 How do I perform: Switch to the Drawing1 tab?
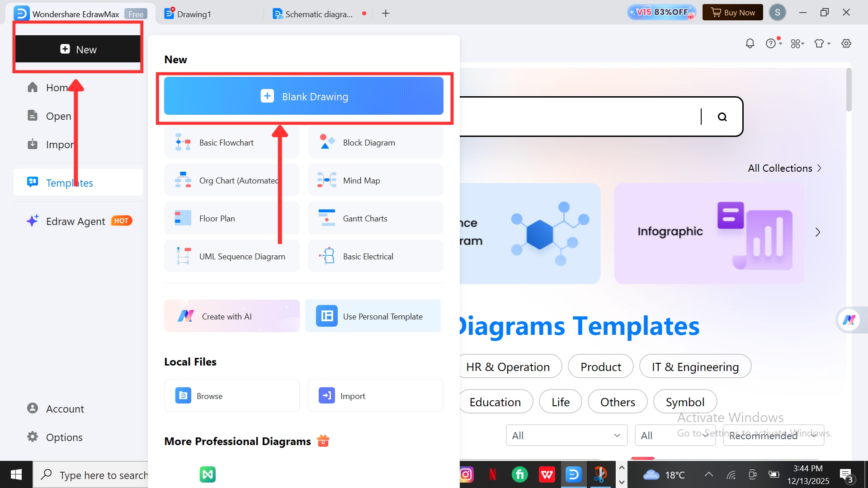(193, 14)
